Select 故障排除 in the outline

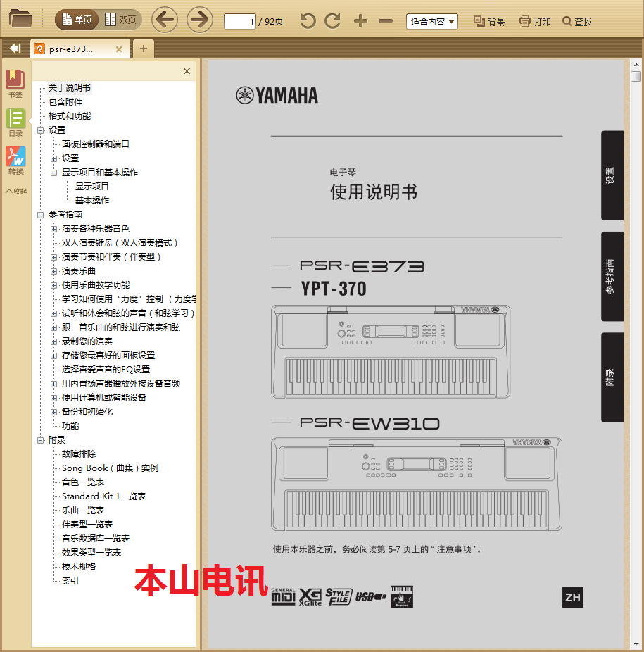click(x=79, y=453)
